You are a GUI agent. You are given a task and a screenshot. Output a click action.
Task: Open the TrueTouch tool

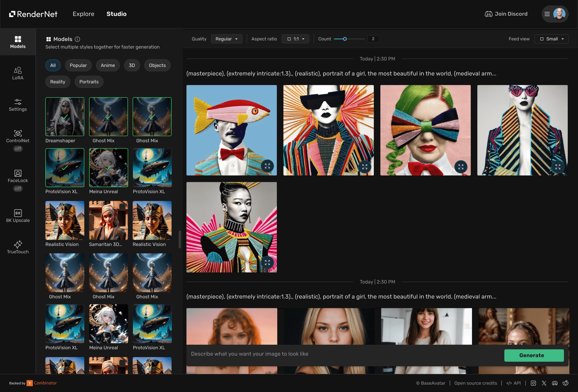point(18,247)
